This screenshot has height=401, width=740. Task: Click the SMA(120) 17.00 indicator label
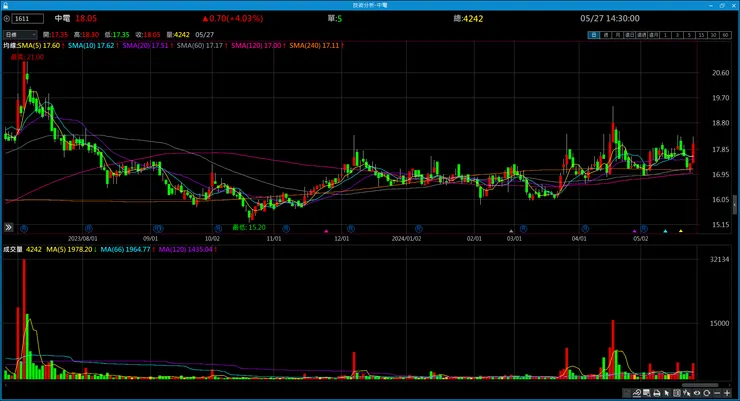tap(256, 45)
